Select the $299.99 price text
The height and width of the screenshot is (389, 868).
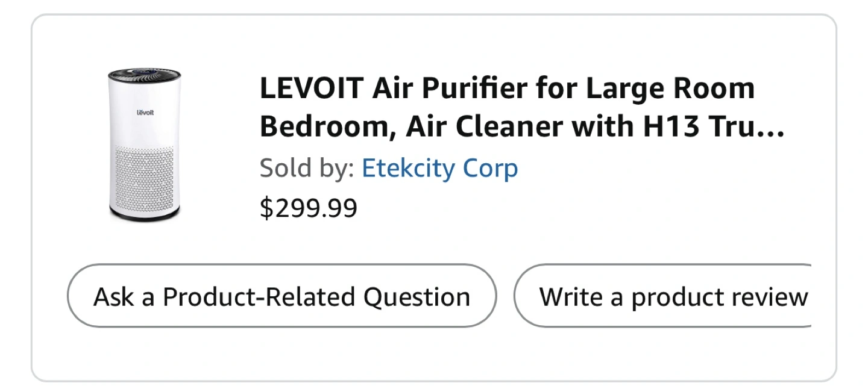308,208
